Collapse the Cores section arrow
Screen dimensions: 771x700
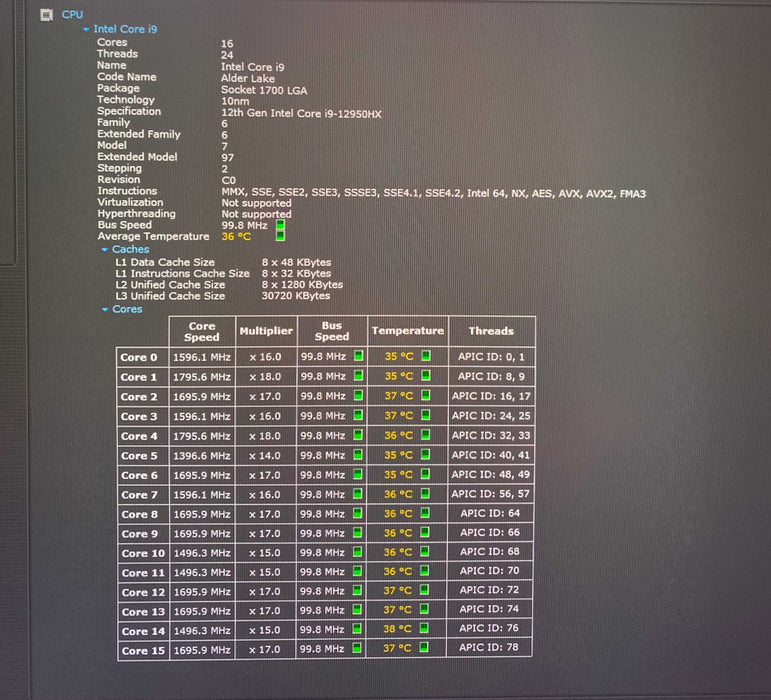104,309
